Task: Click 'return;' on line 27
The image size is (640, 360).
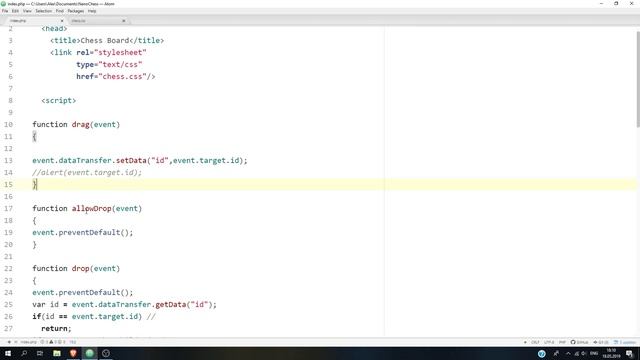Action: [x=56, y=329]
